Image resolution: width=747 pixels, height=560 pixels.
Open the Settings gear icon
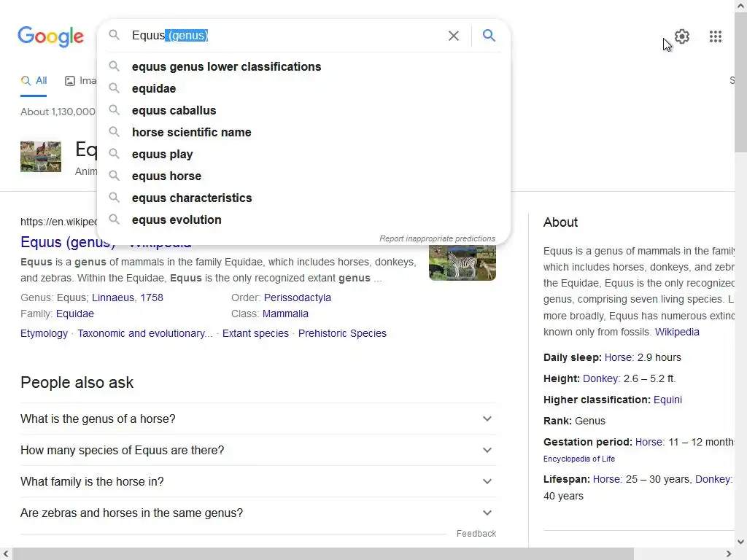coord(682,36)
